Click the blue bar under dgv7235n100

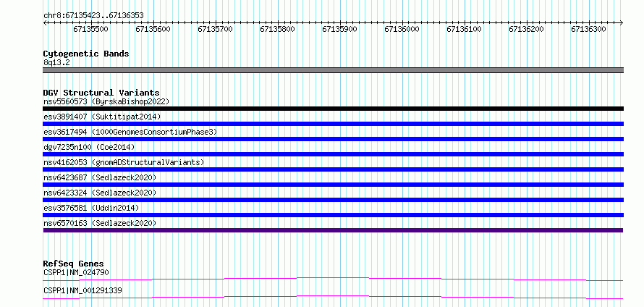pos(333,154)
